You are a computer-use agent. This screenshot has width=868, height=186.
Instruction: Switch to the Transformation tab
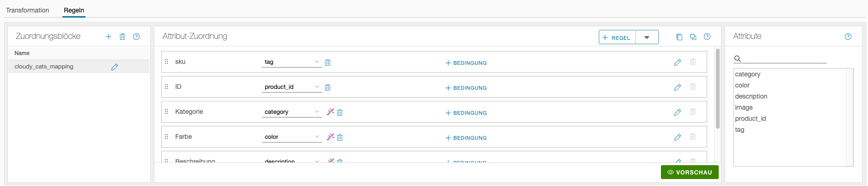tap(27, 10)
